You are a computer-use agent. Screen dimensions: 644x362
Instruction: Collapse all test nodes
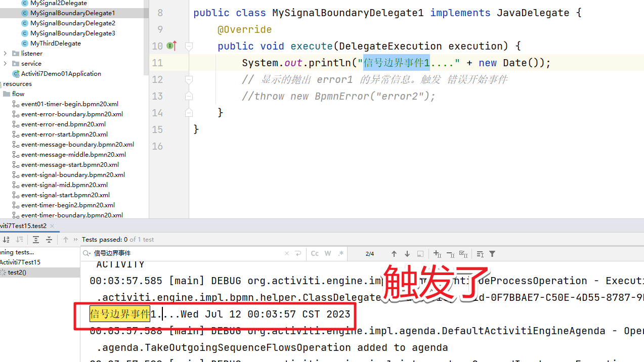(49, 240)
